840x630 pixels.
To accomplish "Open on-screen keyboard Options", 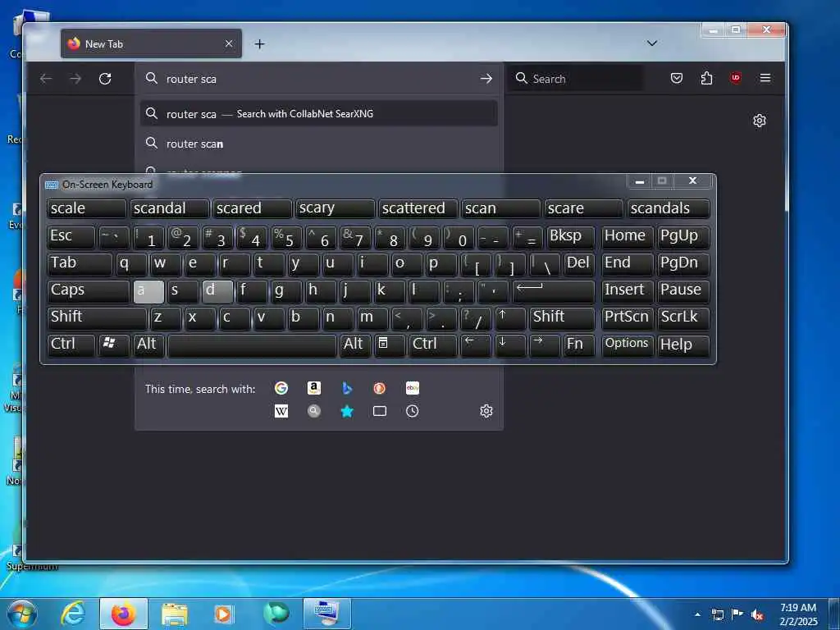I will click(627, 345).
